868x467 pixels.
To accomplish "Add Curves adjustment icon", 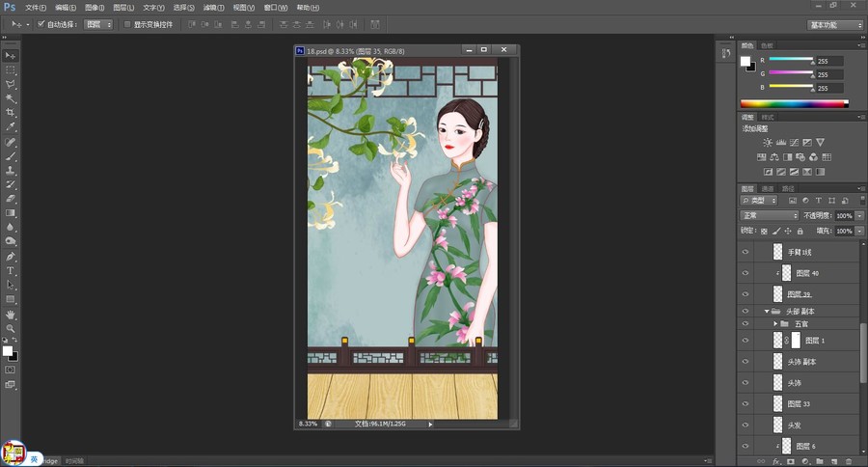I will 795,143.
